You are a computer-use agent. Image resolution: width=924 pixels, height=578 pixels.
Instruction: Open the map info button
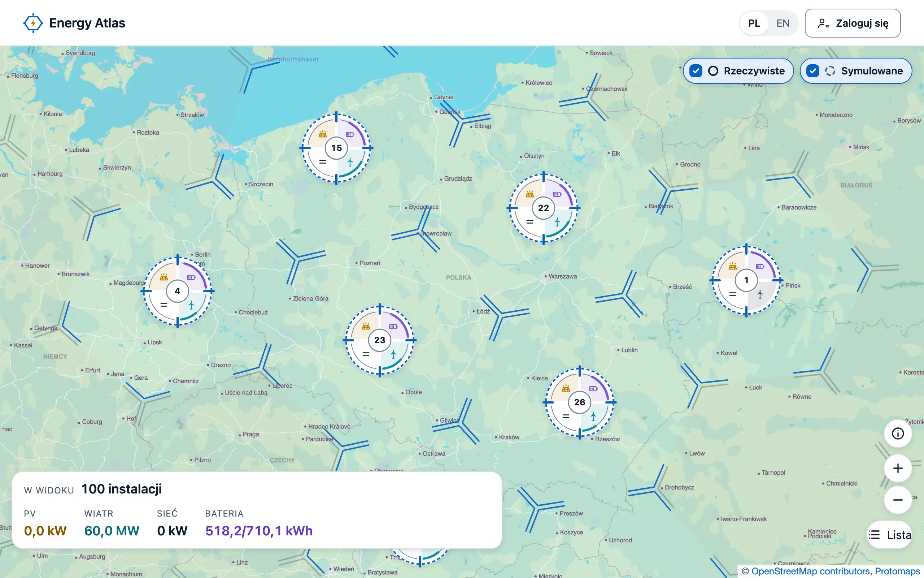pyautogui.click(x=898, y=433)
